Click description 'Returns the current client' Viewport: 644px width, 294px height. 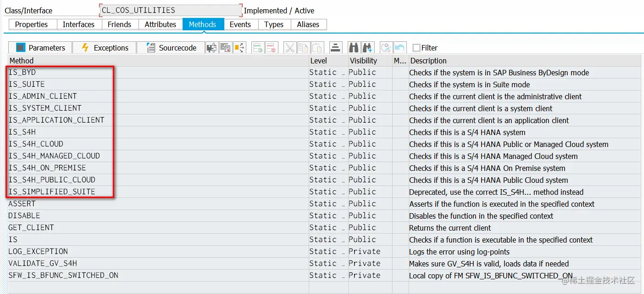pos(450,228)
